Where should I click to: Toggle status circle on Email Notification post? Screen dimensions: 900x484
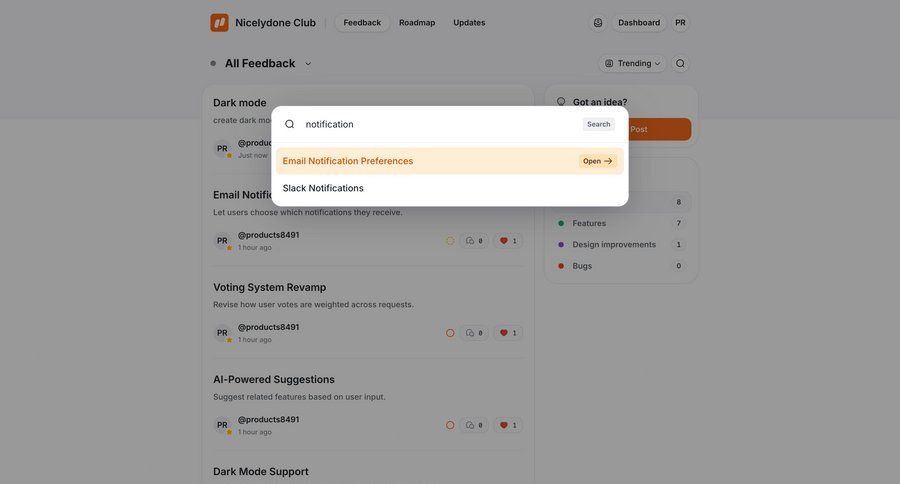[450, 241]
